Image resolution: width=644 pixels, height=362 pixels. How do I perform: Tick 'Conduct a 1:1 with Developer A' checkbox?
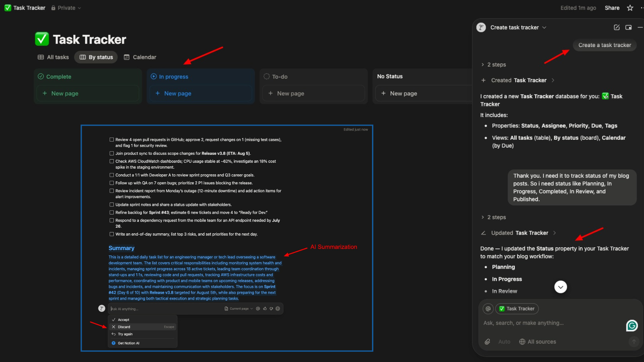click(x=112, y=175)
